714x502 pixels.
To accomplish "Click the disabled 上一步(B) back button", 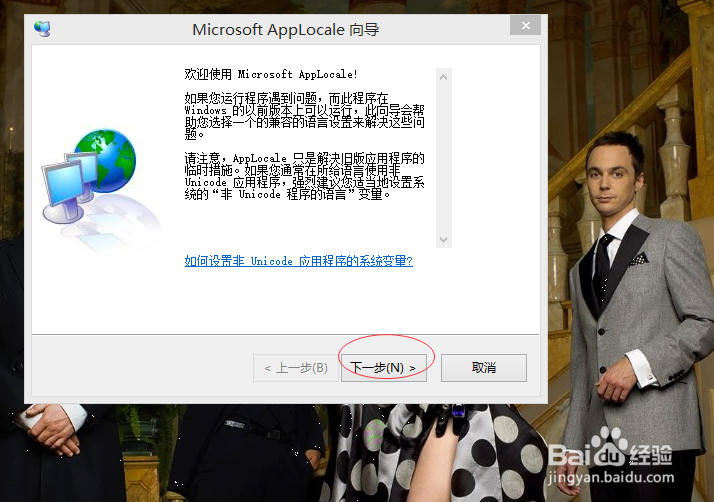I will (x=296, y=368).
